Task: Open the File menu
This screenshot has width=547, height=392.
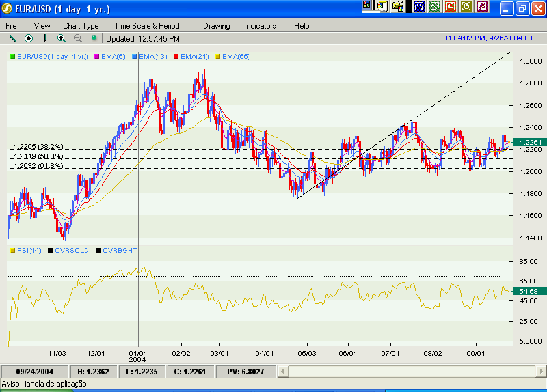Action: [12, 25]
